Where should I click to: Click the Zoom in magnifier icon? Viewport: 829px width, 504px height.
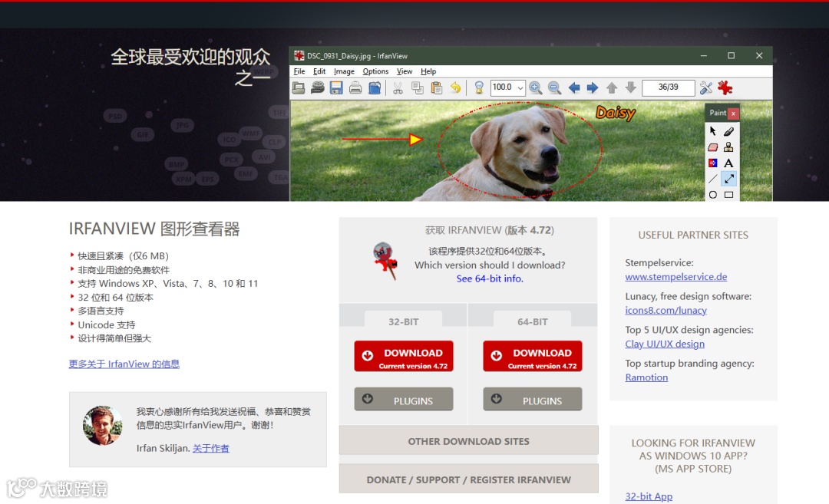[x=536, y=87]
